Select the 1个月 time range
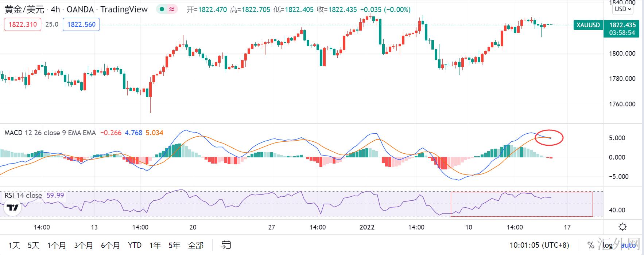644x255 pixels. (57, 245)
